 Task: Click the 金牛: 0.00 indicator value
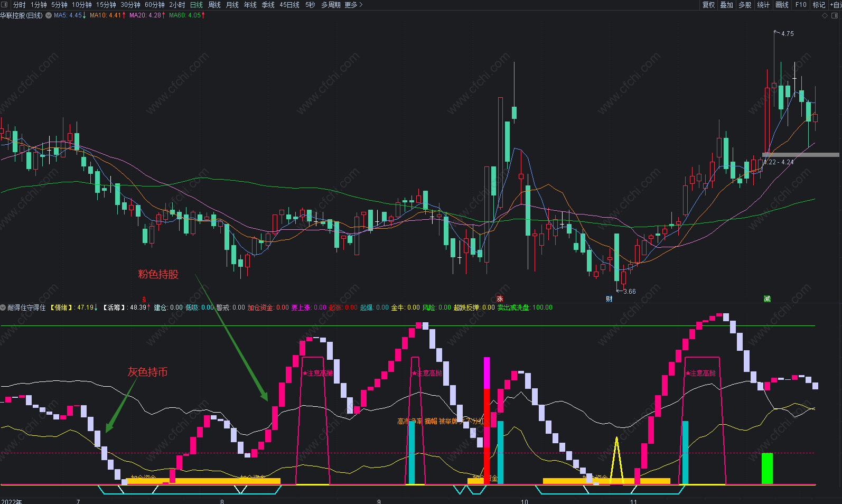tap(406, 307)
